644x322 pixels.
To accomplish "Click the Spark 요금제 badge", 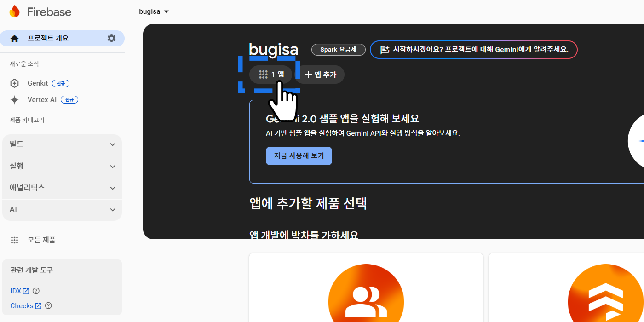I will [339, 49].
